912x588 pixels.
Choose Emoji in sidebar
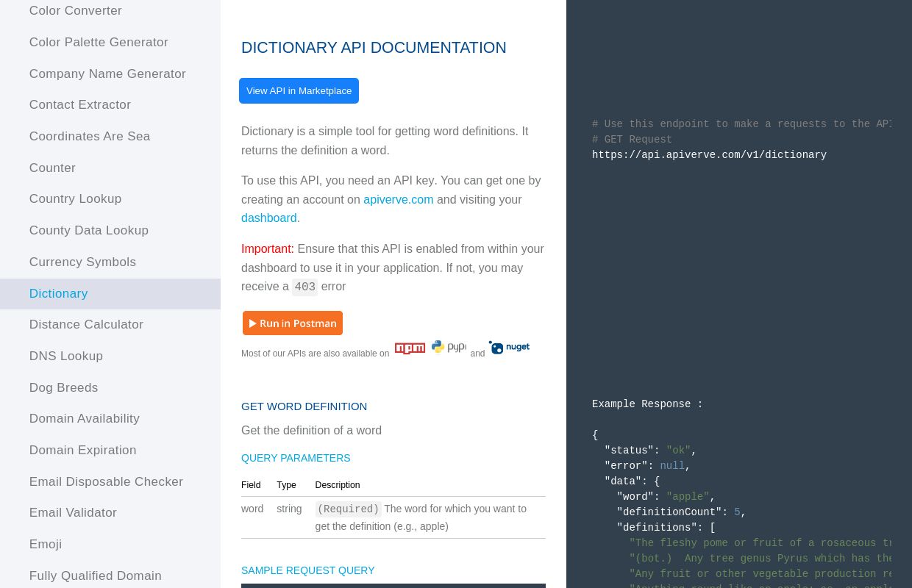[110, 545]
